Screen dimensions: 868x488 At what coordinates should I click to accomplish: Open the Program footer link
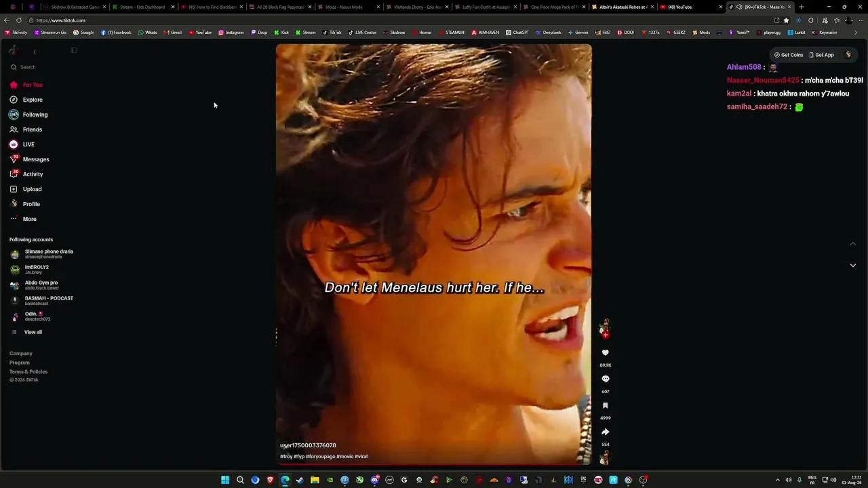click(20, 363)
